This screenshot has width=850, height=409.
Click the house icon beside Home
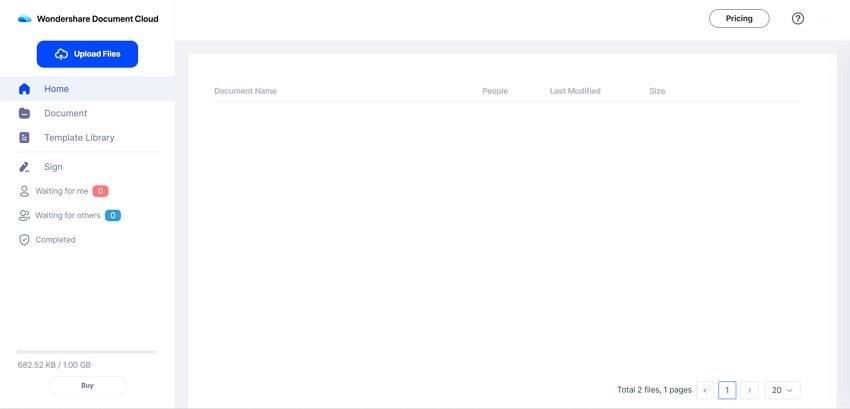coord(24,89)
